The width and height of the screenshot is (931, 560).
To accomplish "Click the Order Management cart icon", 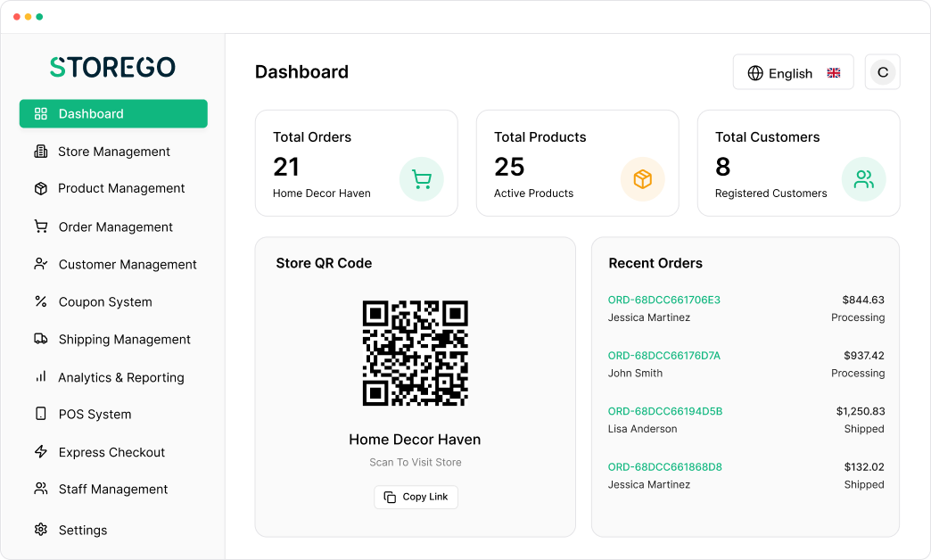I will click(40, 226).
